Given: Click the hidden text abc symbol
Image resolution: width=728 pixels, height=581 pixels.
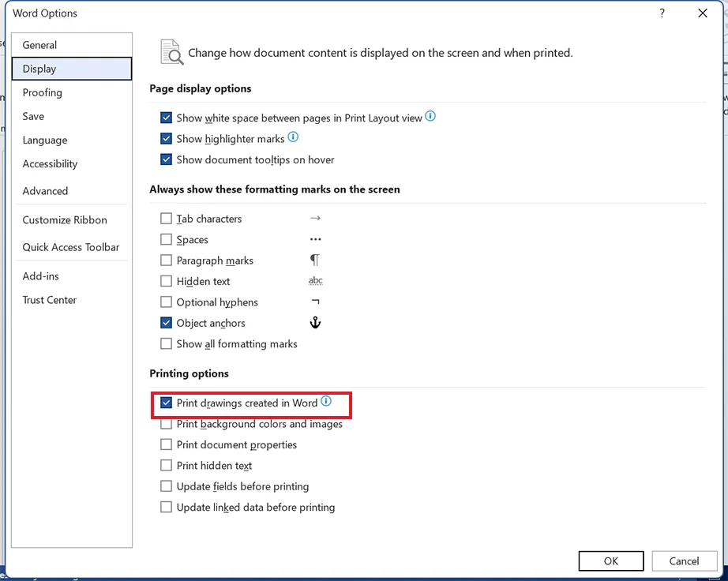Looking at the screenshot, I should click(315, 280).
